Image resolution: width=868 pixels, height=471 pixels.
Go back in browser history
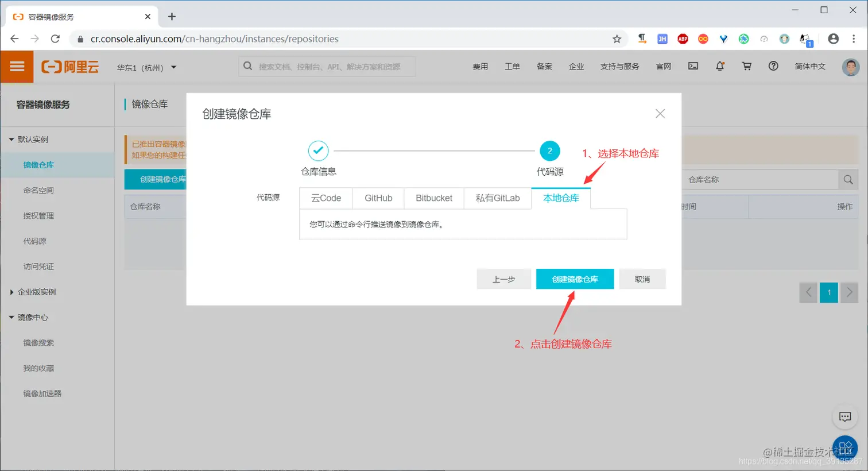(15, 39)
